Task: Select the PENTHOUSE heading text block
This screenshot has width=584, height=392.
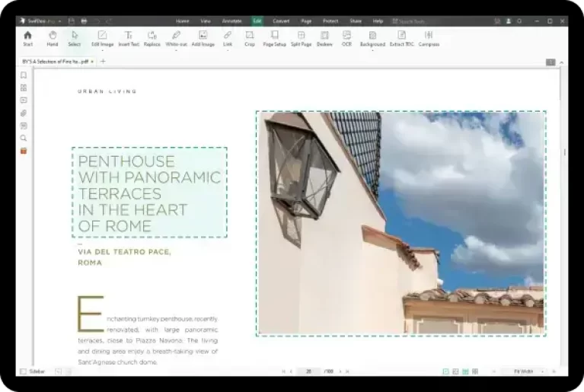Action: 149,193
